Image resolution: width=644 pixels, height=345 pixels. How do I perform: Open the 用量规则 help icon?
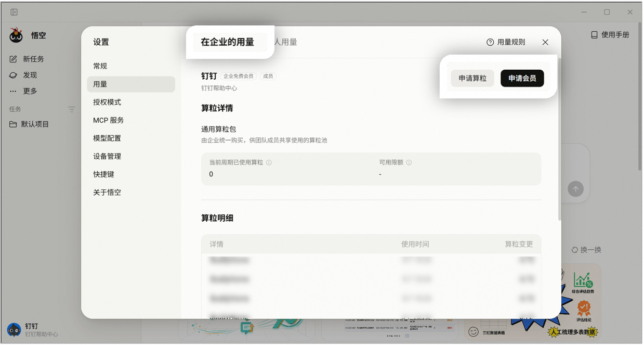tap(490, 42)
